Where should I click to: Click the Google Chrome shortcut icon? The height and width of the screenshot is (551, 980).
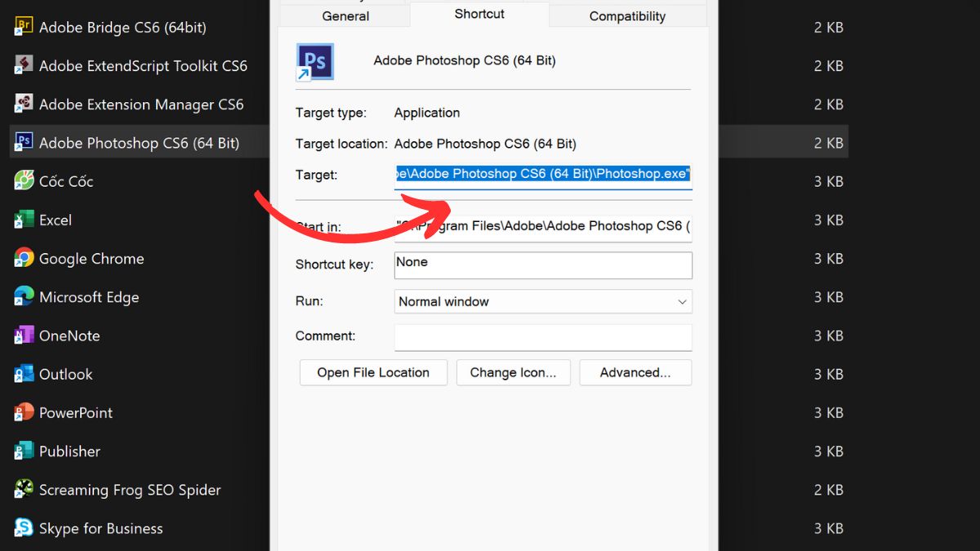[24, 258]
